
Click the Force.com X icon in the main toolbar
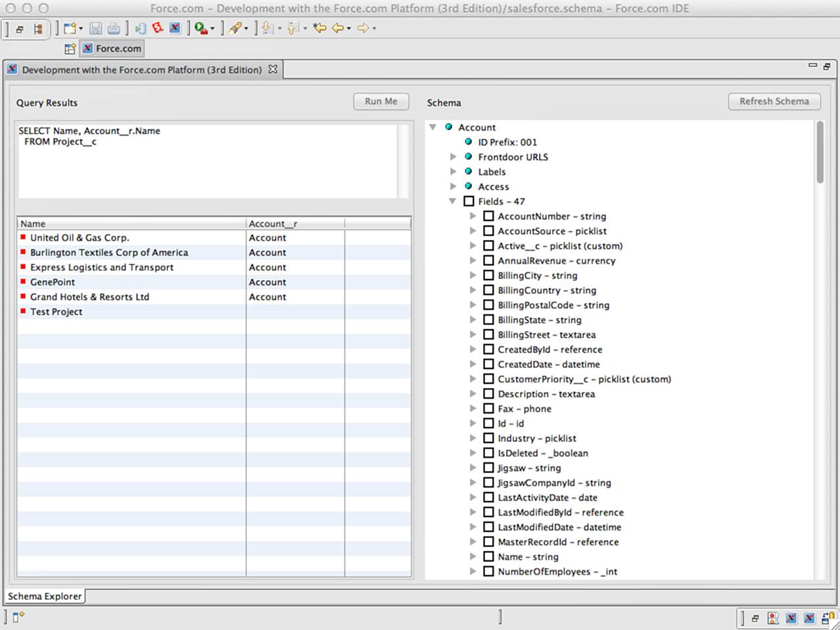coord(175,28)
